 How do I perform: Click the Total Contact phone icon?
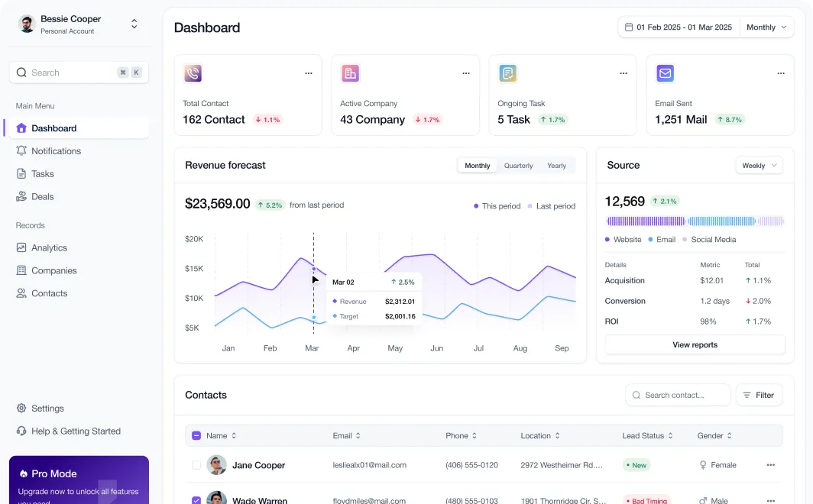tap(193, 73)
